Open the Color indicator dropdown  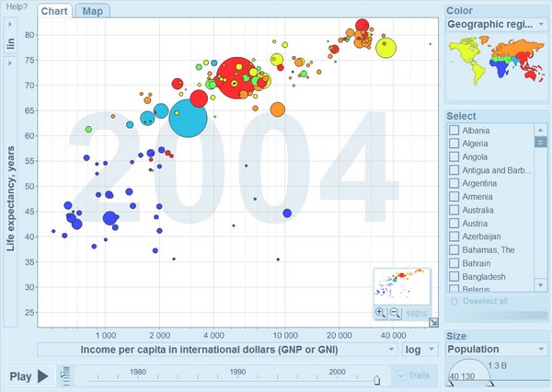[x=496, y=24]
